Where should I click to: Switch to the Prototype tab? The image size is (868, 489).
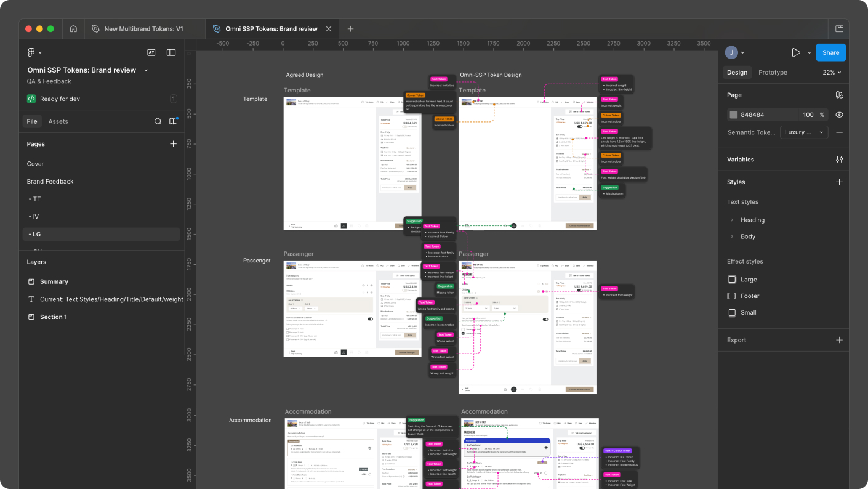772,72
